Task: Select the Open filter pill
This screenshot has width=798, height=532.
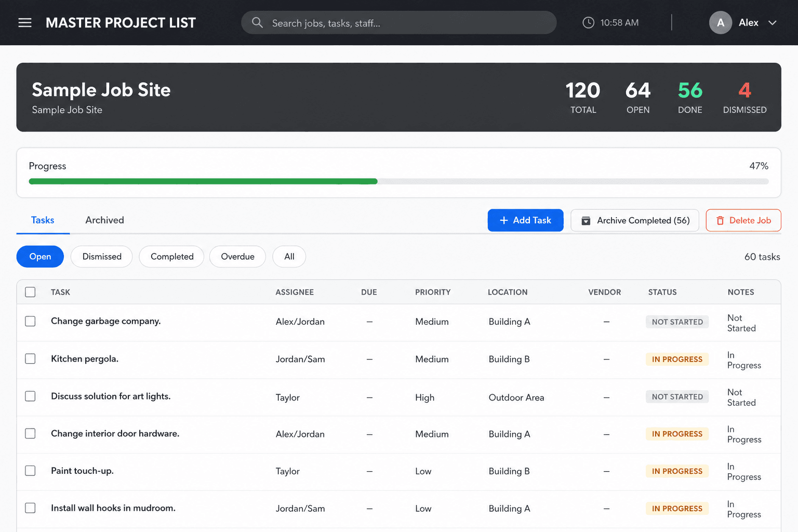Action: pos(40,257)
